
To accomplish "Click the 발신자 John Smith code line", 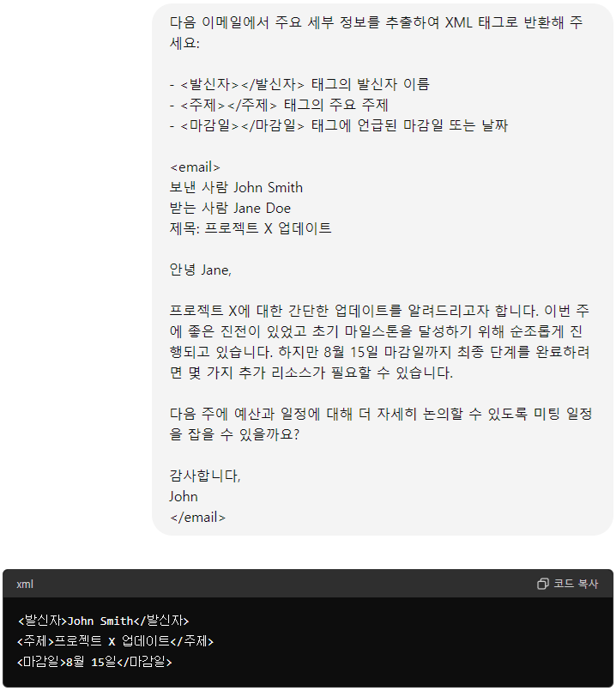I will tap(103, 621).
